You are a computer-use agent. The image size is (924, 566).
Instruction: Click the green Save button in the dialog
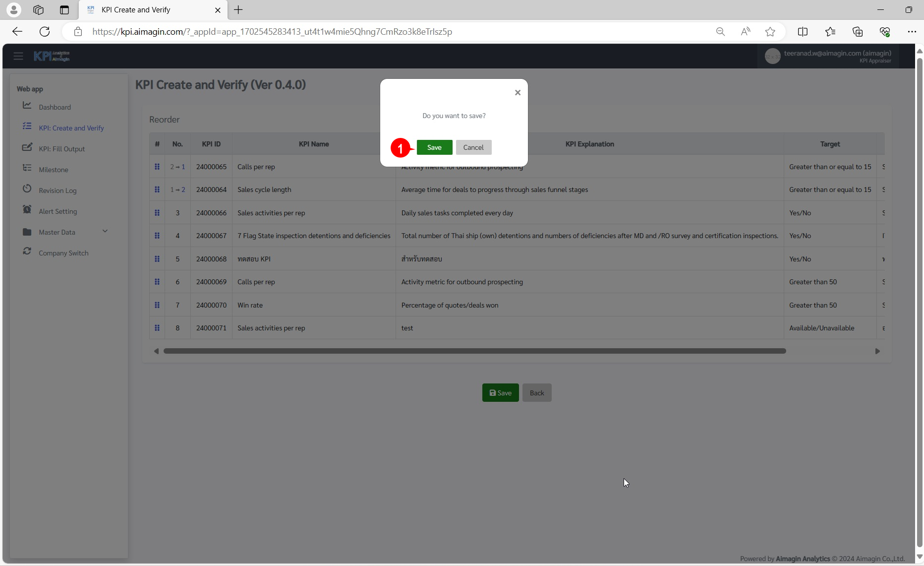(434, 147)
